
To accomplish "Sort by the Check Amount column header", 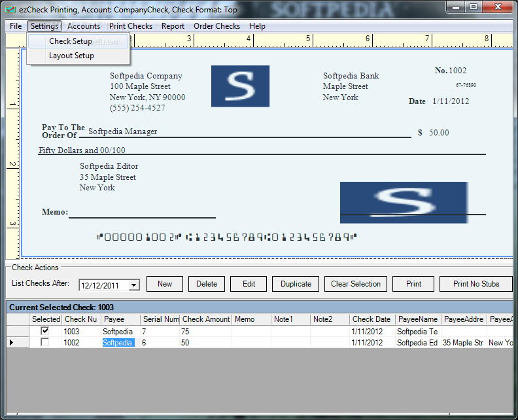I will (x=206, y=319).
